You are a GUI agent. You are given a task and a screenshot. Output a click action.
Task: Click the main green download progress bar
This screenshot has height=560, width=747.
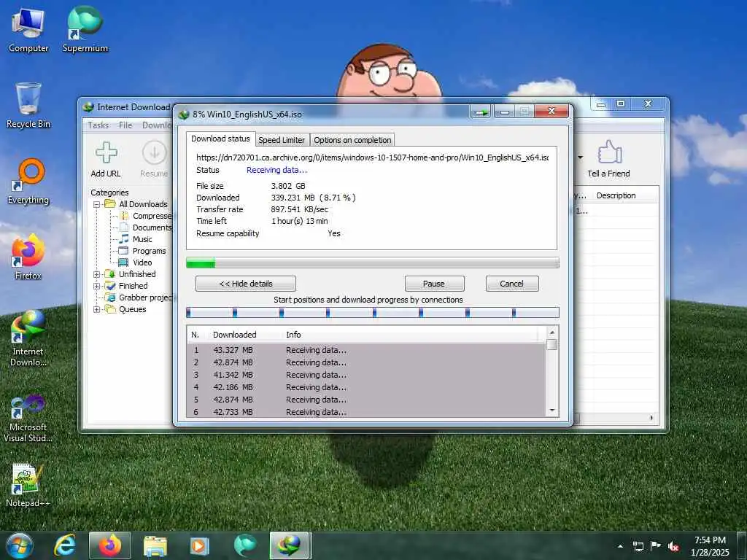point(373,262)
